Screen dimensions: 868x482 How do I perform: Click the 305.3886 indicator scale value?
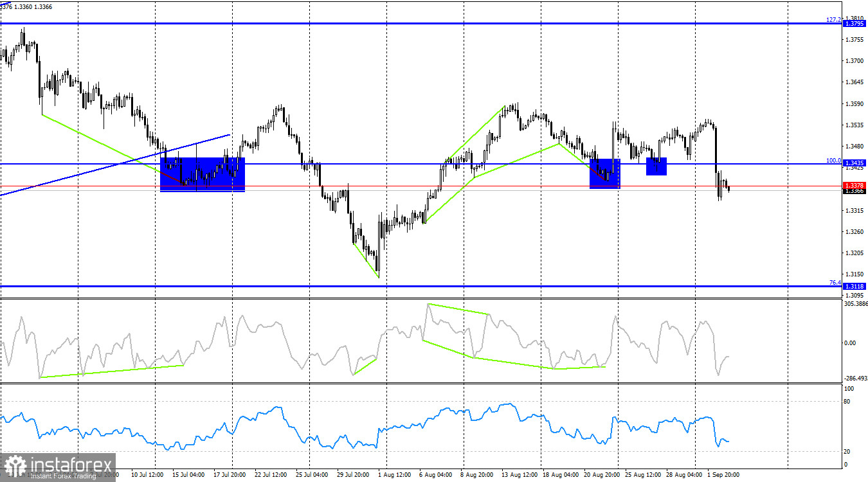click(x=855, y=303)
